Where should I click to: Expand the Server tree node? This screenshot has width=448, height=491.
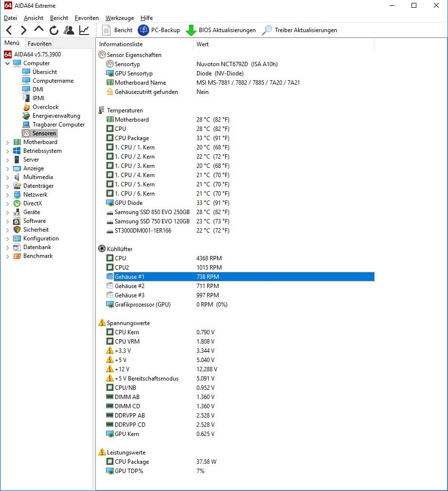[x=7, y=160]
